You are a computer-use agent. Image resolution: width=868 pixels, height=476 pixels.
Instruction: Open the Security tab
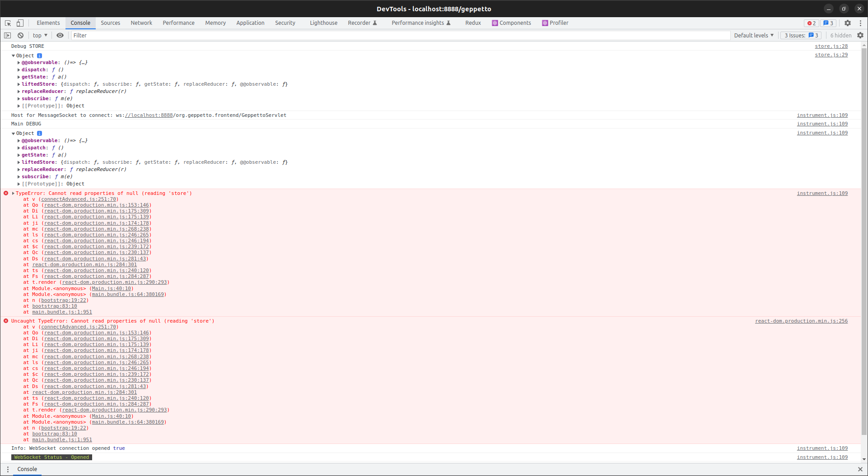coord(285,23)
